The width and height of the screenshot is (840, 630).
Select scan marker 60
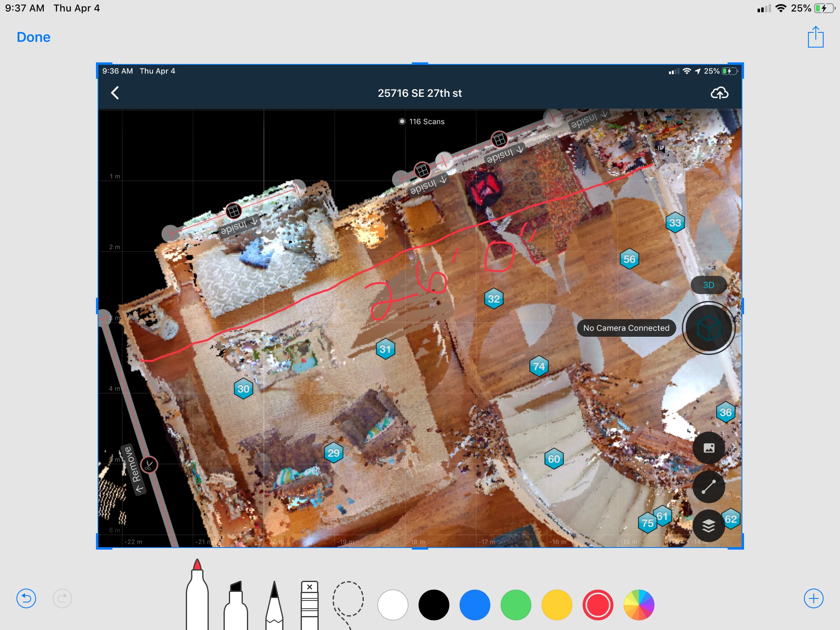tap(554, 459)
